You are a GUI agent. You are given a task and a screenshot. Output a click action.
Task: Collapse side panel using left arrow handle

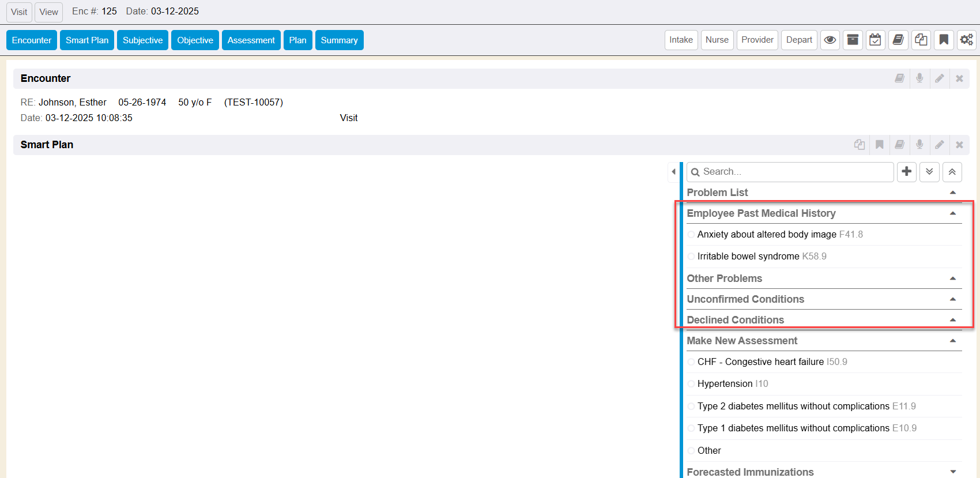[673, 172]
